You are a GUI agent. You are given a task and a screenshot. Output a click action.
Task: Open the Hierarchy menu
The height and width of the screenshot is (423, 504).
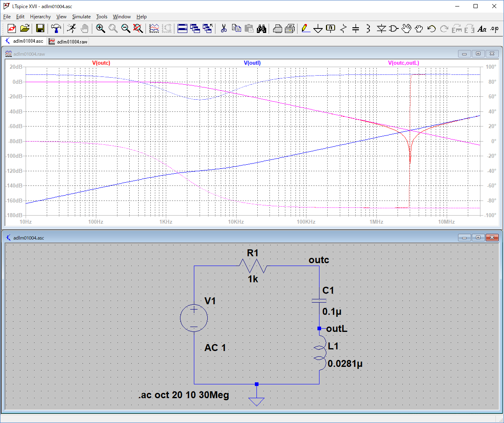(x=40, y=17)
